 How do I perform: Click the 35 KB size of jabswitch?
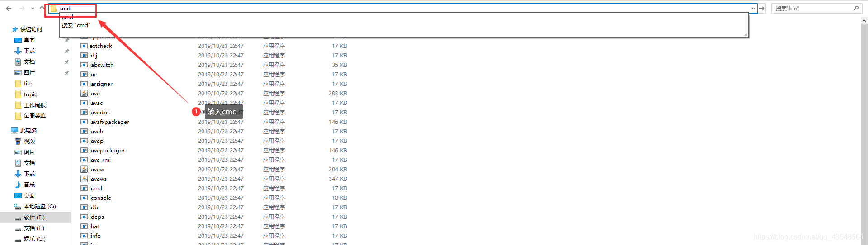[x=340, y=65]
